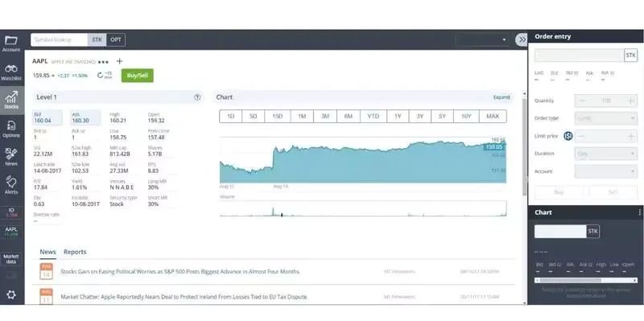Select the 15D chart range
This screenshot has height=321, width=644.
pos(278,116)
